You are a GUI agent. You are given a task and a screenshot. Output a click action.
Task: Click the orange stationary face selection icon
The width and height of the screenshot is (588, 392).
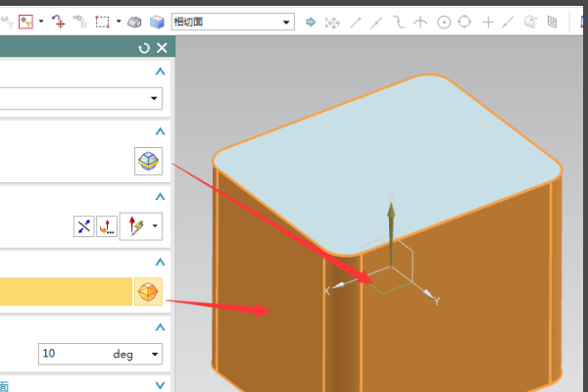point(148,291)
